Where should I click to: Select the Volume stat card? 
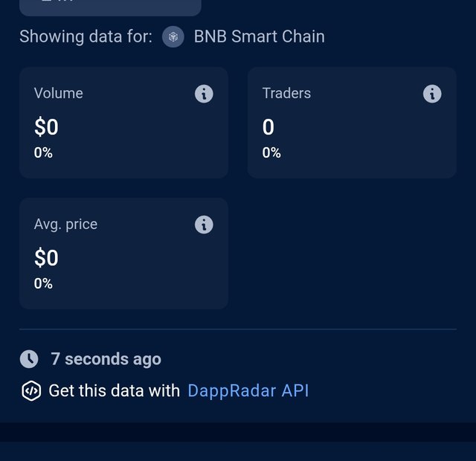(x=124, y=123)
